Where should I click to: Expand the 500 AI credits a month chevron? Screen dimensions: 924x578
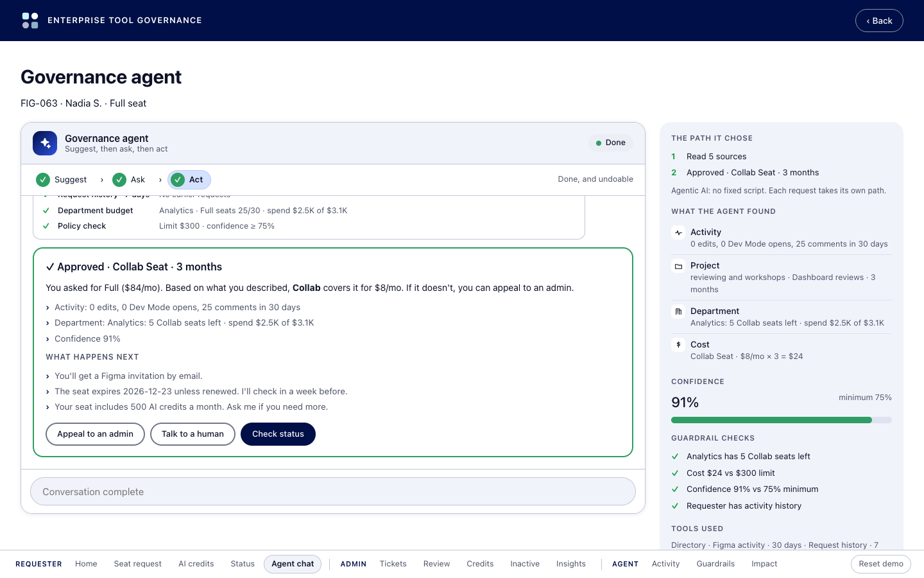(x=47, y=407)
